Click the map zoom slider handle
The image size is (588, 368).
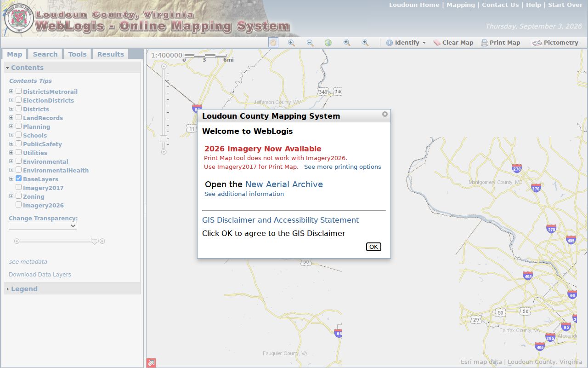[x=164, y=138]
